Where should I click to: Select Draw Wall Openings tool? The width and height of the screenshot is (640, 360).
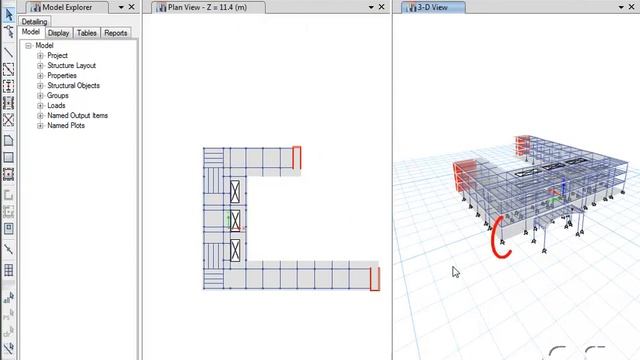(x=9, y=229)
